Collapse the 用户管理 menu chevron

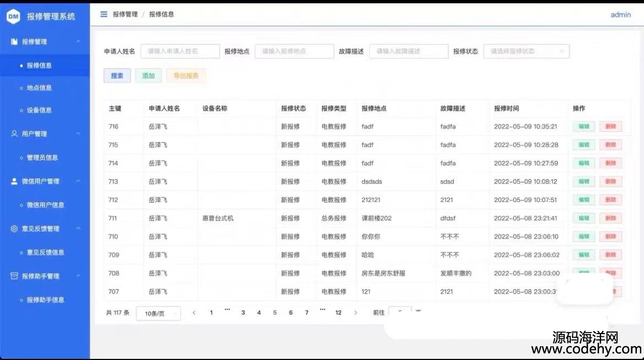tap(78, 134)
